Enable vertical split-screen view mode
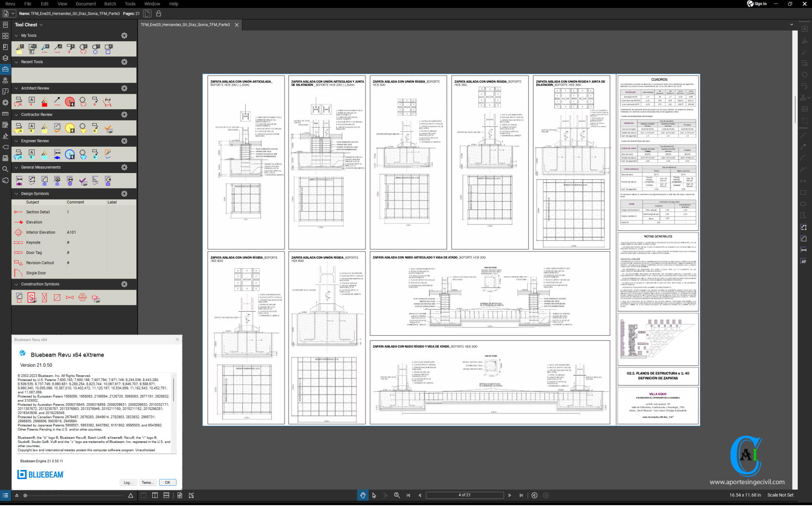This screenshot has height=508, width=812. [x=155, y=495]
